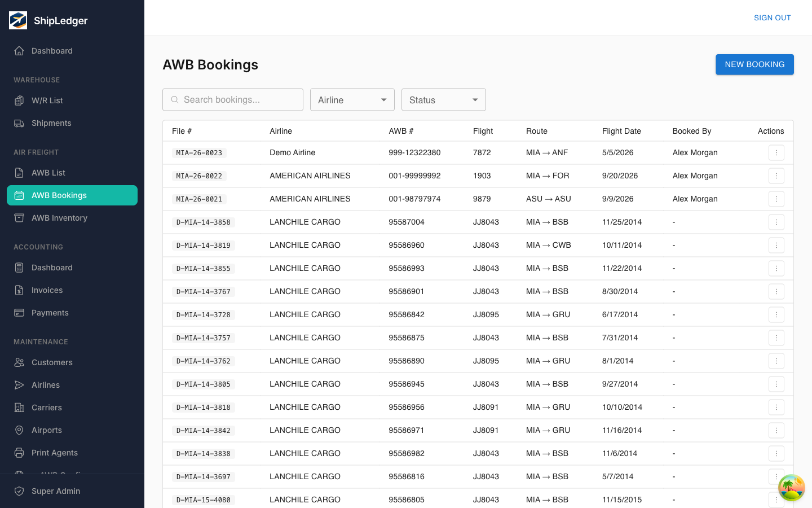The width and height of the screenshot is (812, 508).
Task: Open actions menu for MIA-26-0021
Action: click(x=776, y=199)
